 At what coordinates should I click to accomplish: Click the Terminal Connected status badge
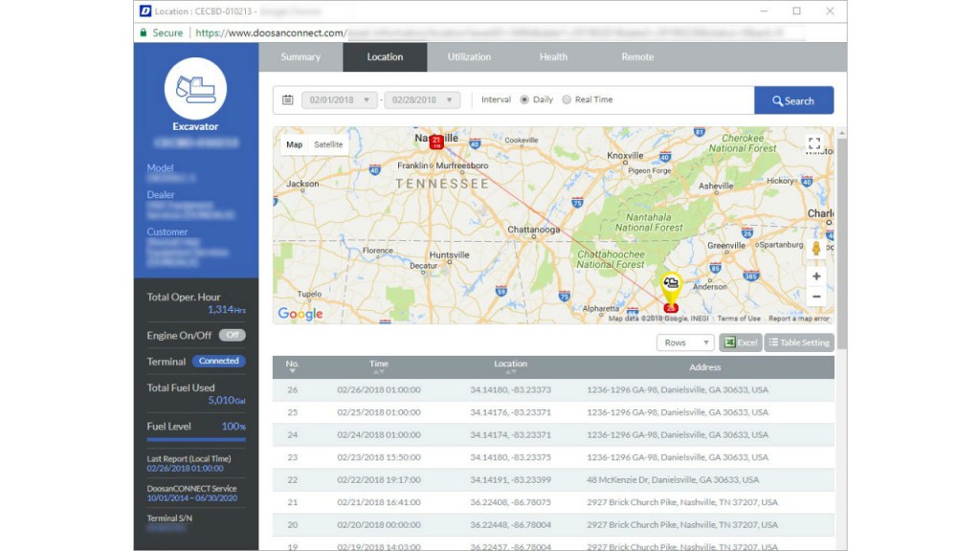click(x=219, y=361)
